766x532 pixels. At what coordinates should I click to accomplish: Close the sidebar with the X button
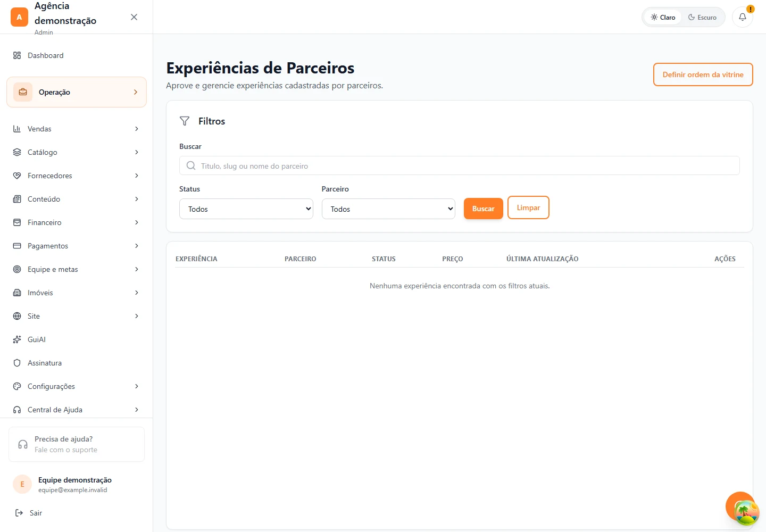pyautogui.click(x=134, y=17)
